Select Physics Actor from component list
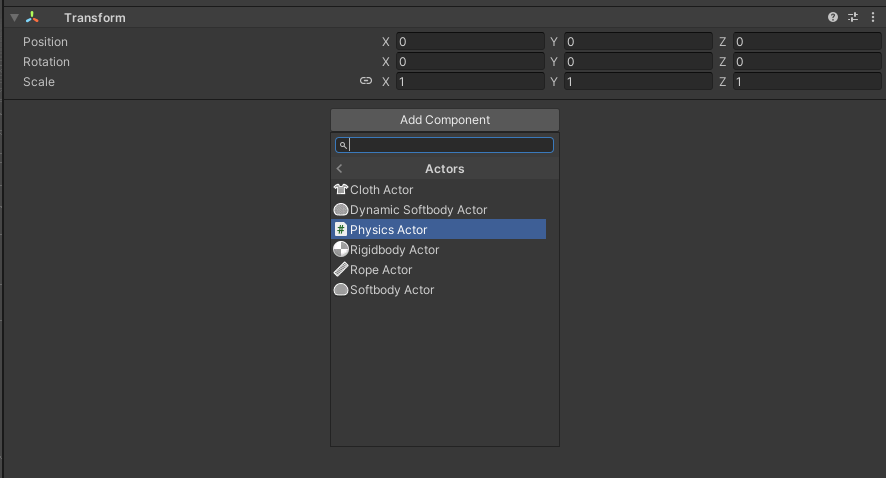This screenshot has height=478, width=886. tap(389, 230)
